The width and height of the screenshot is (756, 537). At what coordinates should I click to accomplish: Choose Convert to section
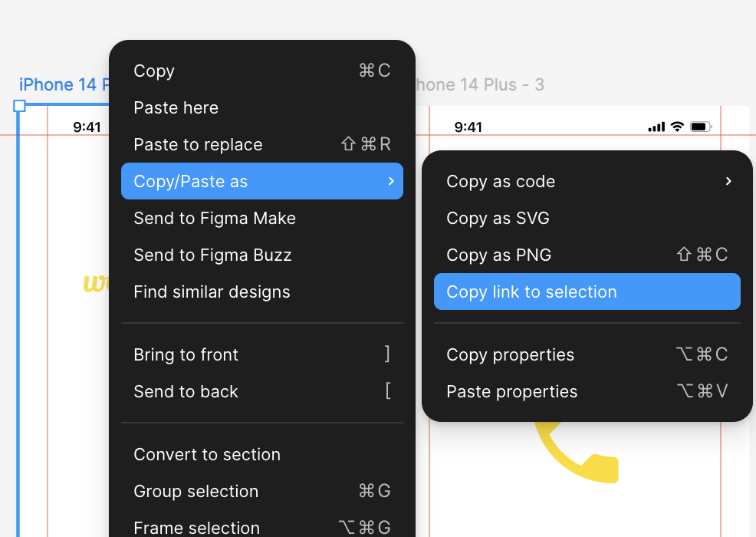261,455
